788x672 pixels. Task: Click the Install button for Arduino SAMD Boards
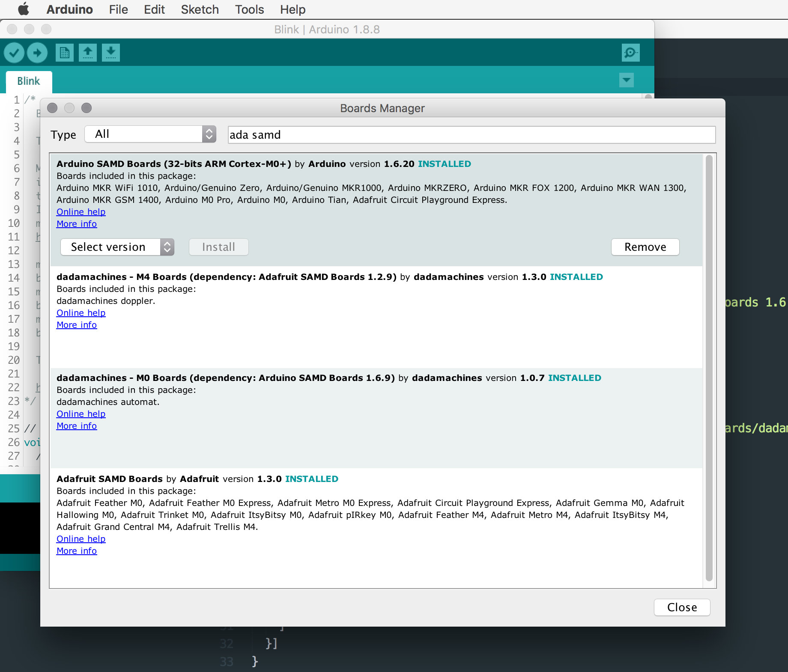pos(218,247)
